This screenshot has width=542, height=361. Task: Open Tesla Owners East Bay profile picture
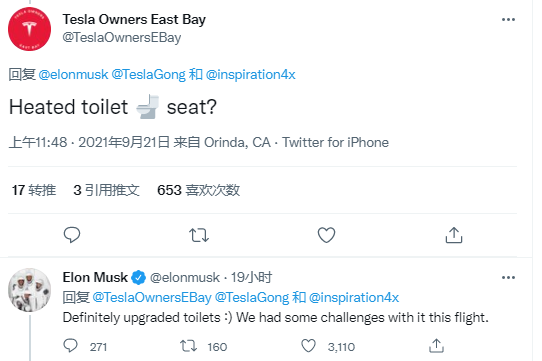tap(29, 29)
